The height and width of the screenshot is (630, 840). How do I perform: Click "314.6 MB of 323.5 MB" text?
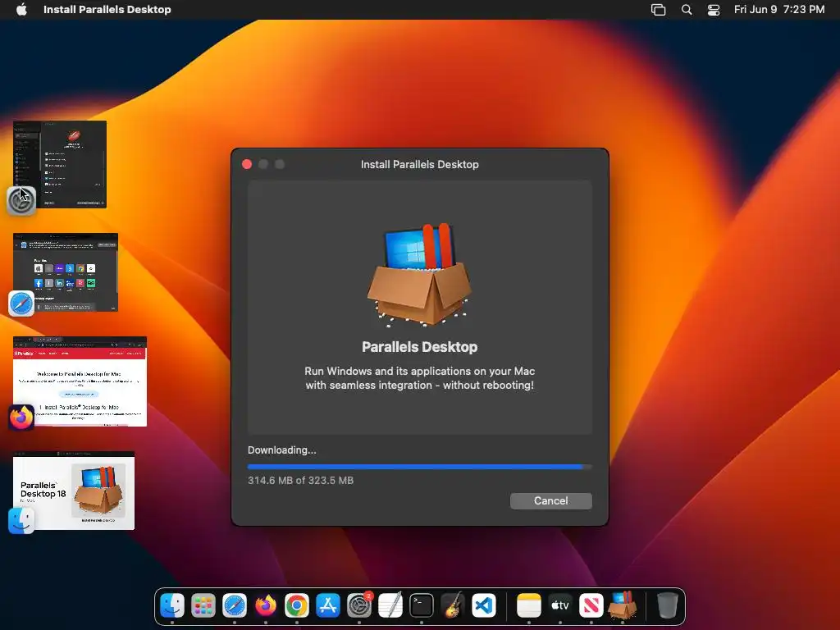[x=300, y=481]
